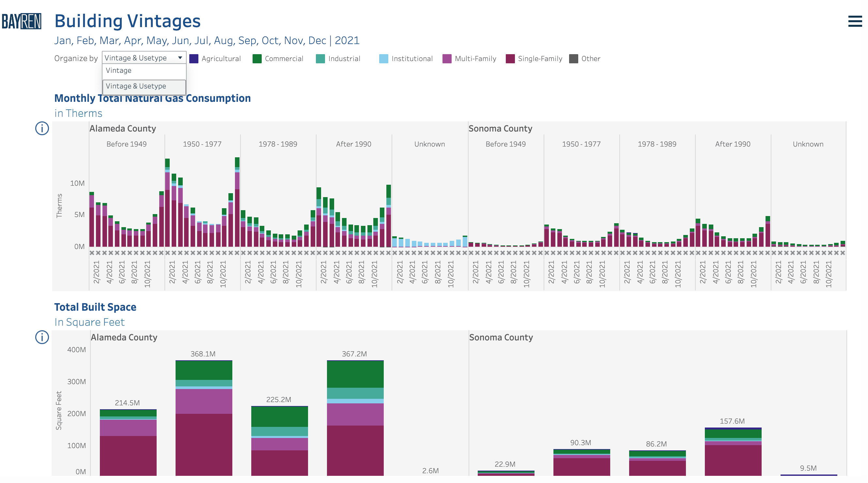
Task: Click the 9.5M label in built space chart
Action: pyautogui.click(x=808, y=468)
